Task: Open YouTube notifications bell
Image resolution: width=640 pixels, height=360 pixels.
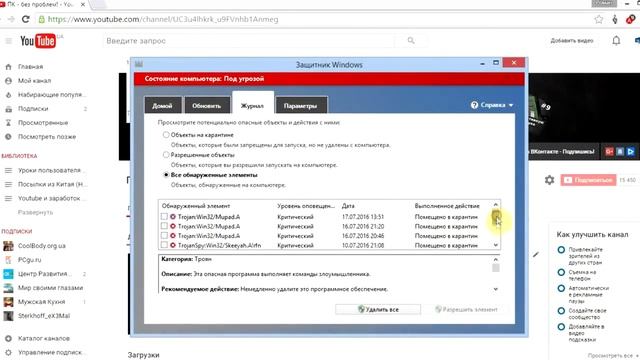Action: [x=616, y=40]
